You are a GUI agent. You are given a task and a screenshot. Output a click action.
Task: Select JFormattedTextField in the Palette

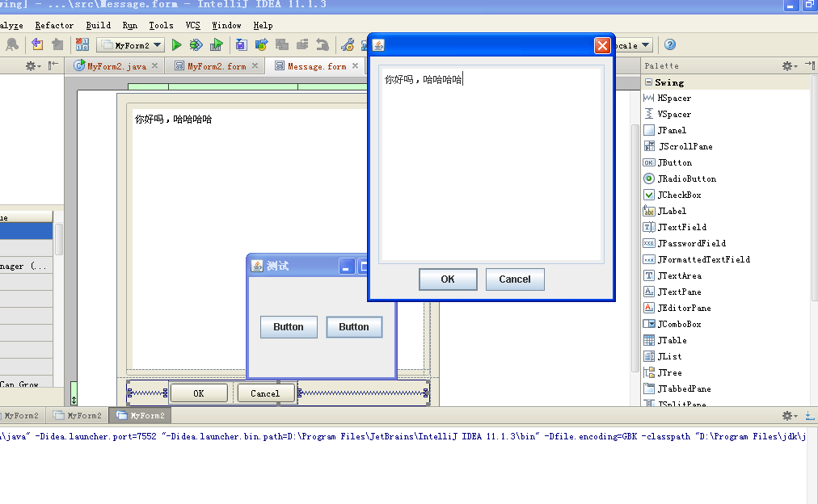pyautogui.click(x=697, y=259)
